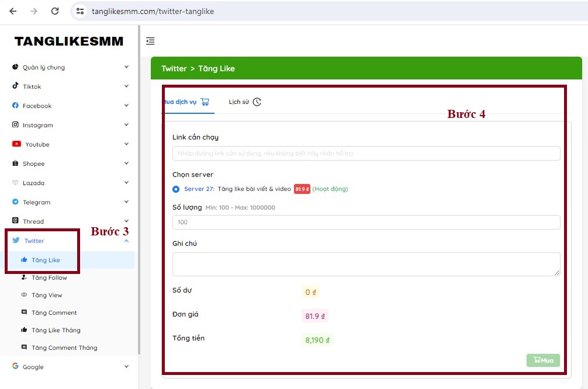Collapse the Twitter menu chevron

pos(126,241)
